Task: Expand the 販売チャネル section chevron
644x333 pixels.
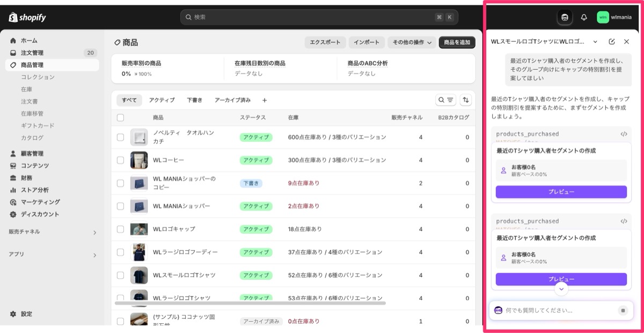Action: tap(94, 233)
